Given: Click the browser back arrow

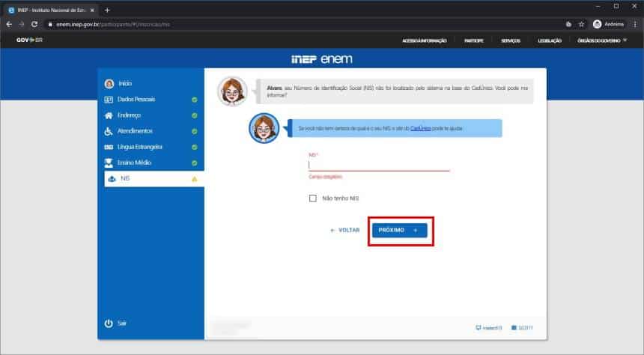Looking at the screenshot, I should [9, 24].
